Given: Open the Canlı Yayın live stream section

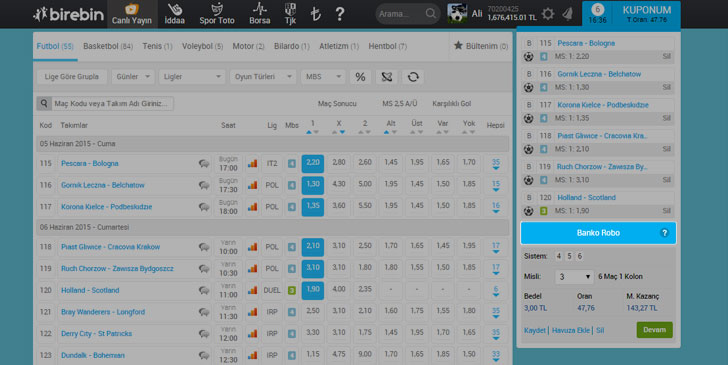Looking at the screenshot, I should (132, 14).
